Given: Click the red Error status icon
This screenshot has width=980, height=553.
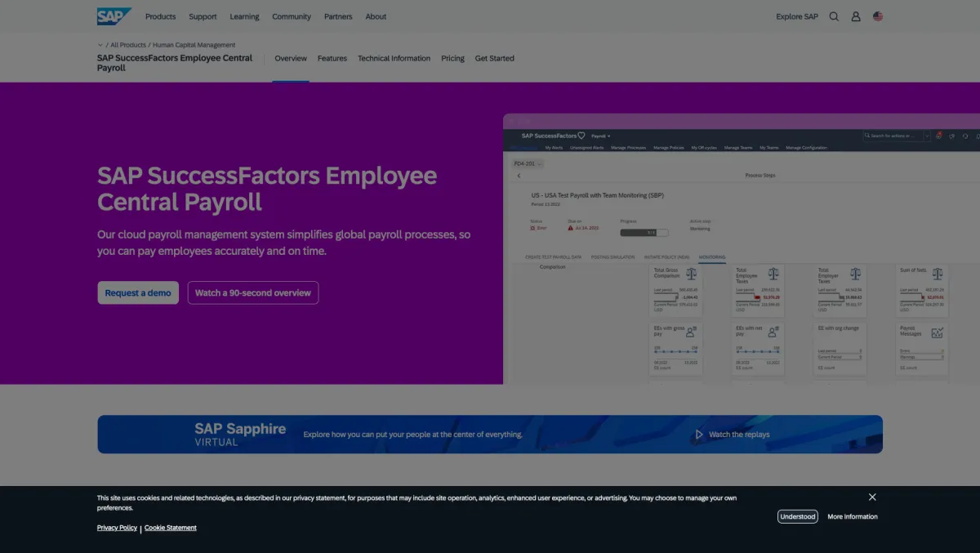Looking at the screenshot, I should [533, 228].
